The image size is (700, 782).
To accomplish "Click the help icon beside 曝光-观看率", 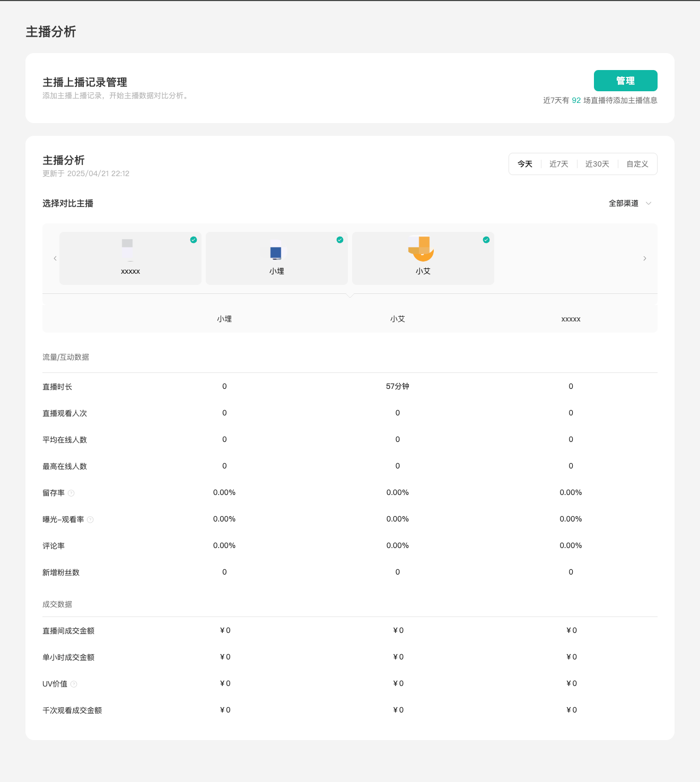I will point(90,519).
